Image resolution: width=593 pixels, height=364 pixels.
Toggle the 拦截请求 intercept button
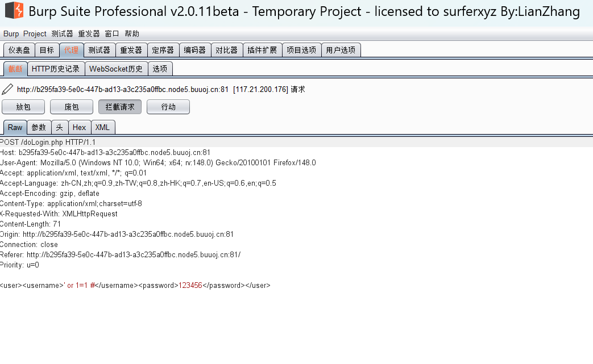click(x=120, y=107)
